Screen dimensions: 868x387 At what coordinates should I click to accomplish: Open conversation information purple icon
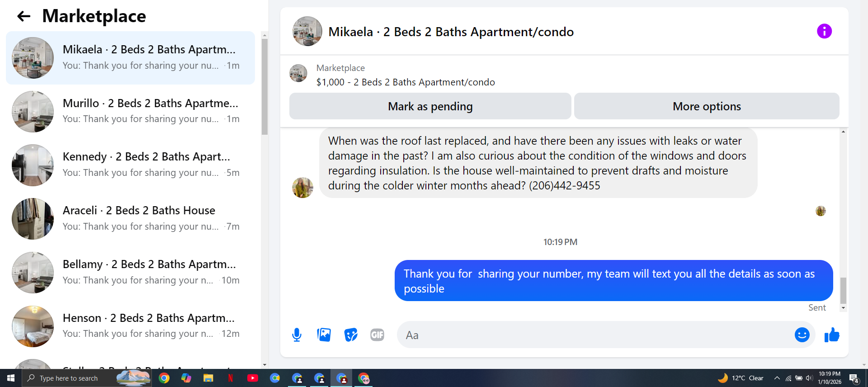point(824,31)
